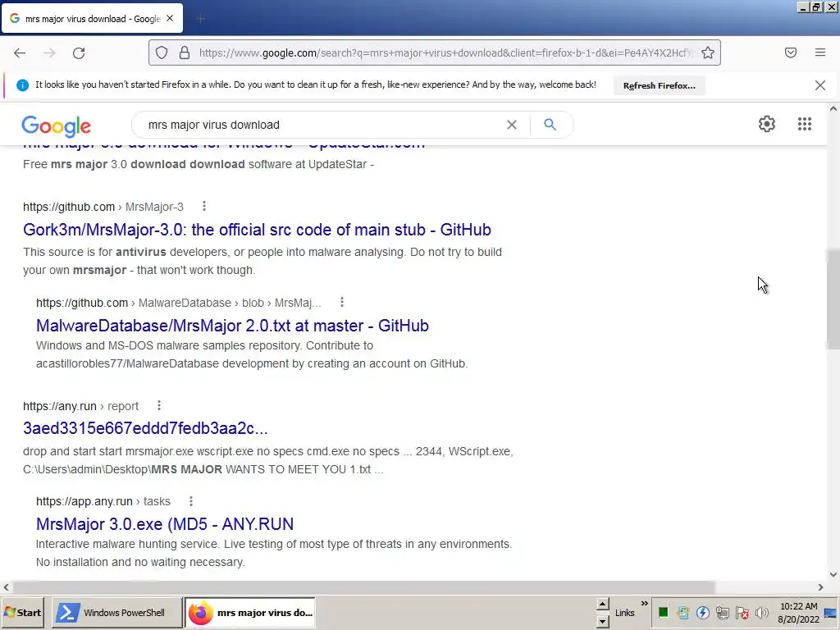Select Firefox taskbar button
The height and width of the screenshot is (630, 840).
click(x=249, y=612)
